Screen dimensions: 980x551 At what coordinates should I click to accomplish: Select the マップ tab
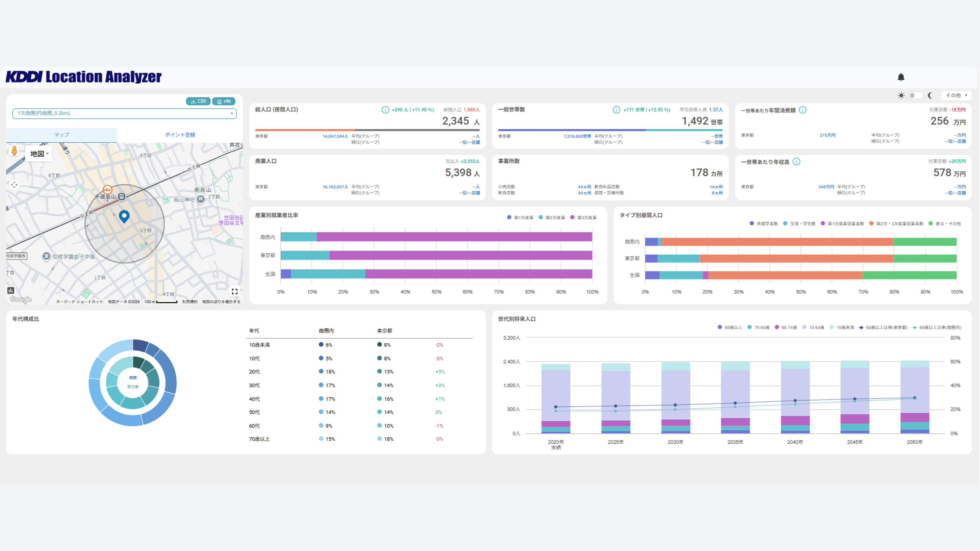point(62,135)
